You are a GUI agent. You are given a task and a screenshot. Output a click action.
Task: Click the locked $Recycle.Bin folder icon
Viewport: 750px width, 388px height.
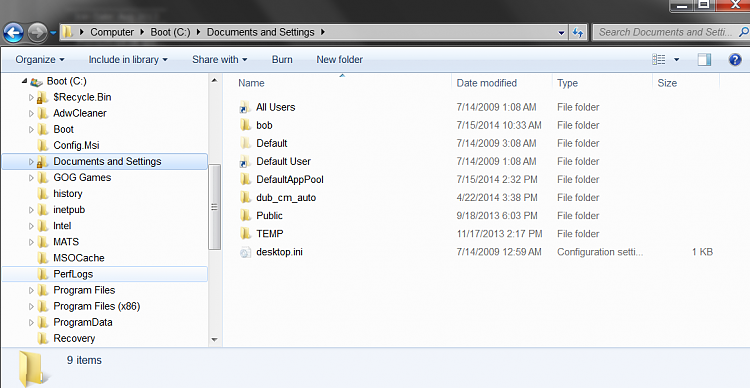tap(43, 97)
